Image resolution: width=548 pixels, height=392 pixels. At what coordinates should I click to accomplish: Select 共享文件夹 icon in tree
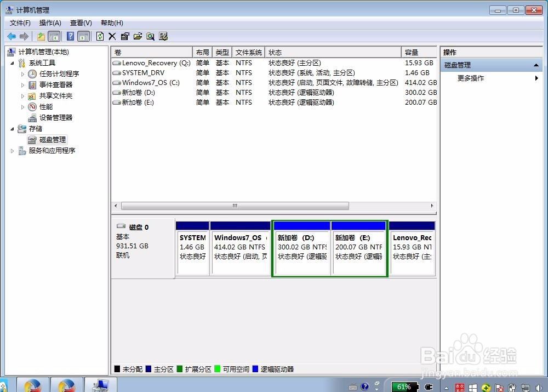pyautogui.click(x=32, y=96)
